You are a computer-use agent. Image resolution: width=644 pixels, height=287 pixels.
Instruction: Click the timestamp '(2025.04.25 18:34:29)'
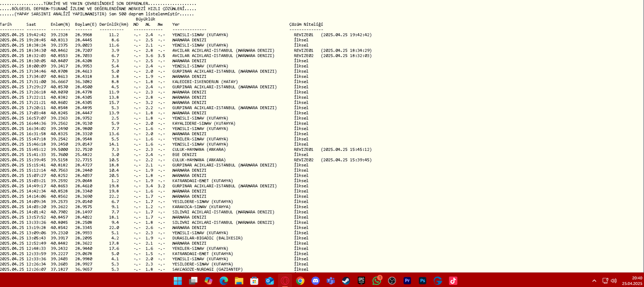(x=346, y=50)
